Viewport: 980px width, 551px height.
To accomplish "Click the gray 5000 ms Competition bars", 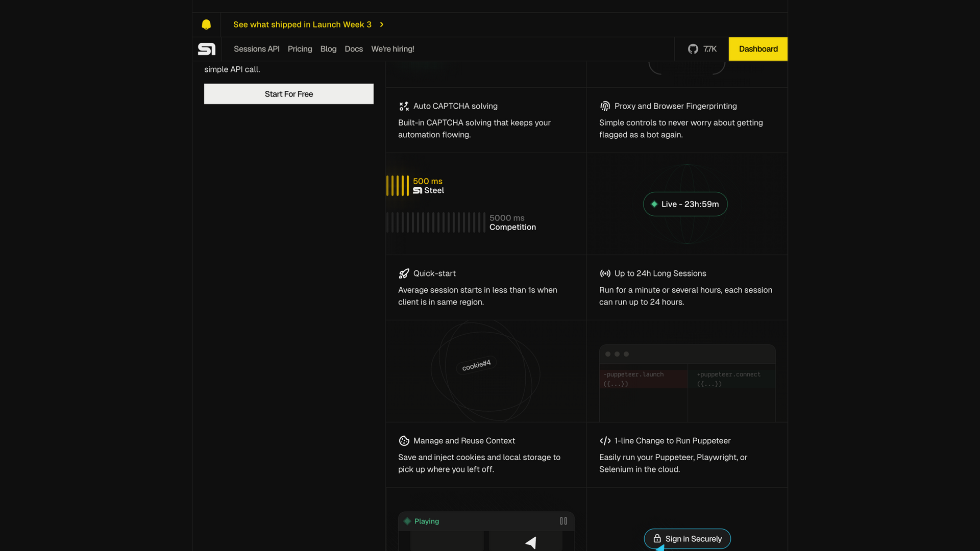I will click(436, 222).
